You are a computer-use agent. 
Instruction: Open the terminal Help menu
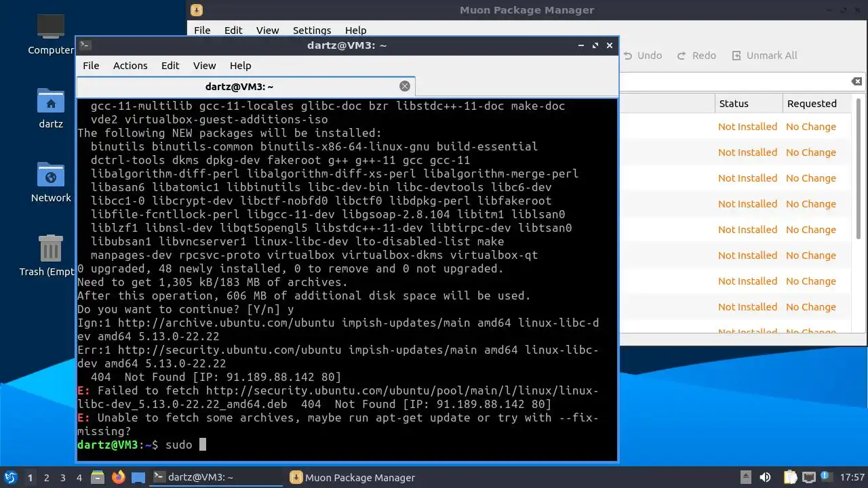pyautogui.click(x=241, y=66)
